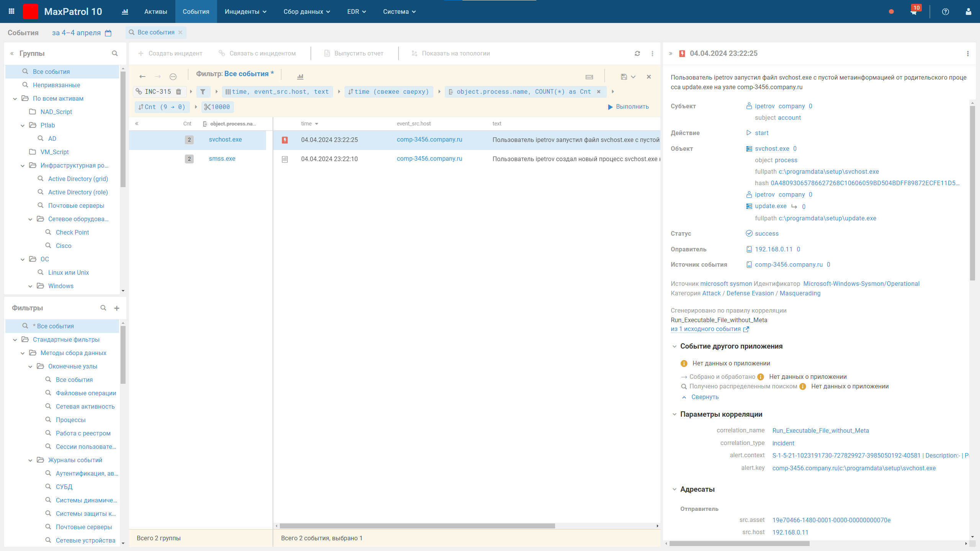This screenshot has height=551, width=980.
Task: Go back in filter history
Action: [142, 77]
